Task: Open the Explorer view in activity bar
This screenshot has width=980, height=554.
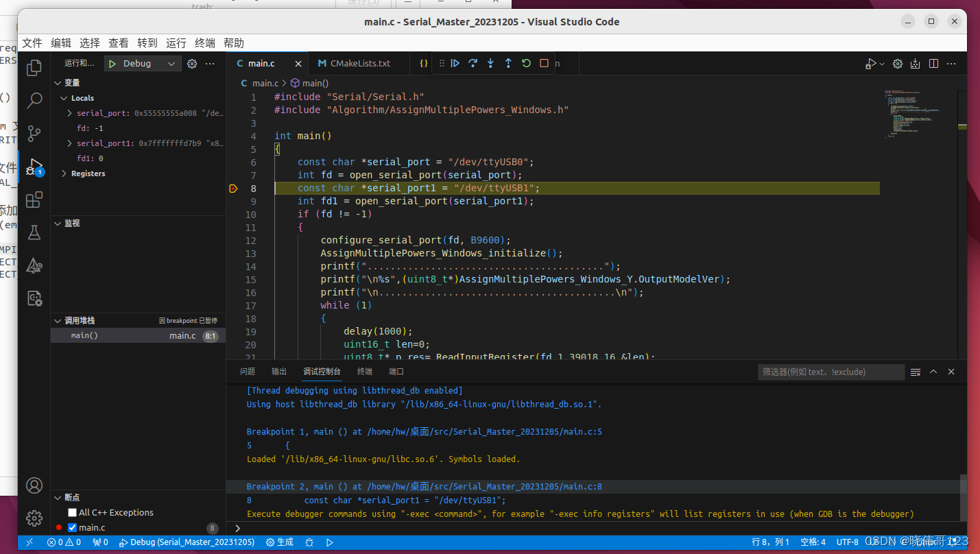Action: pos(34,68)
